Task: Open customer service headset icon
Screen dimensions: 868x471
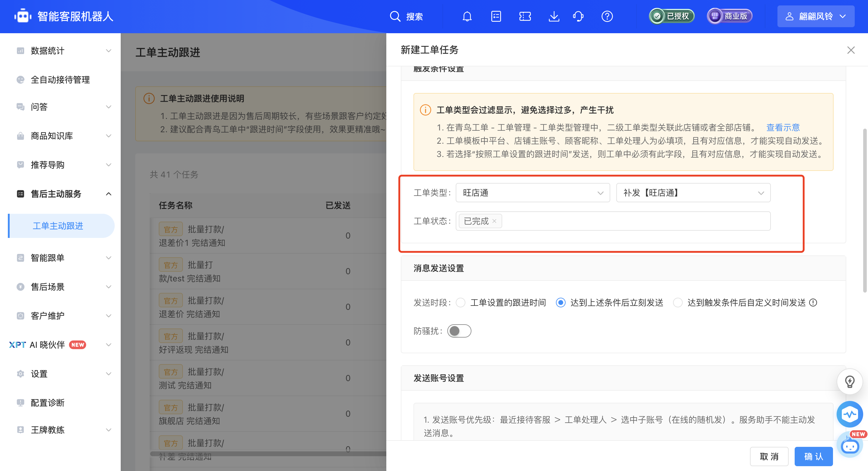Action: (578, 16)
